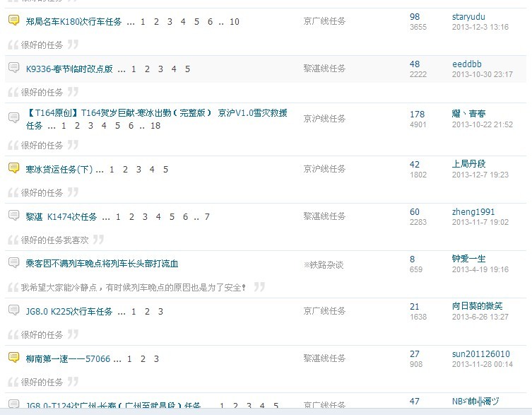Click thread icon beside JG8.0 K225次行车任务
Image resolution: width=532 pixels, height=415 pixels.
point(13,310)
